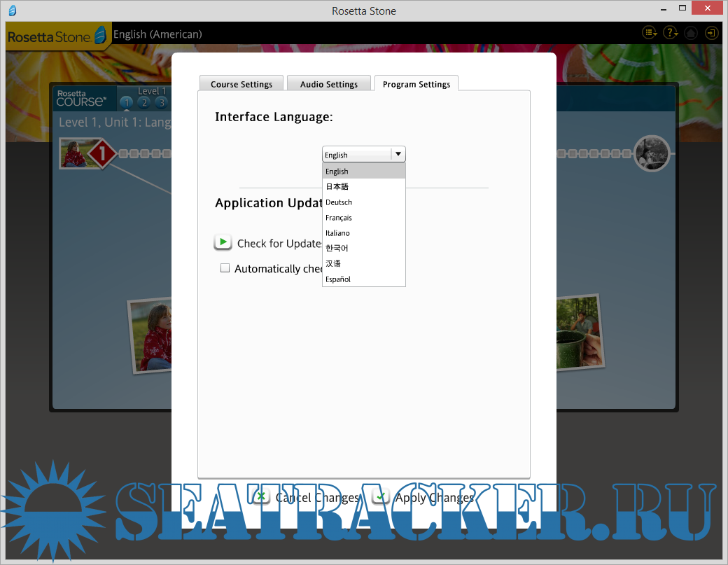Select Unit 2 circle in Level 1

click(x=143, y=103)
